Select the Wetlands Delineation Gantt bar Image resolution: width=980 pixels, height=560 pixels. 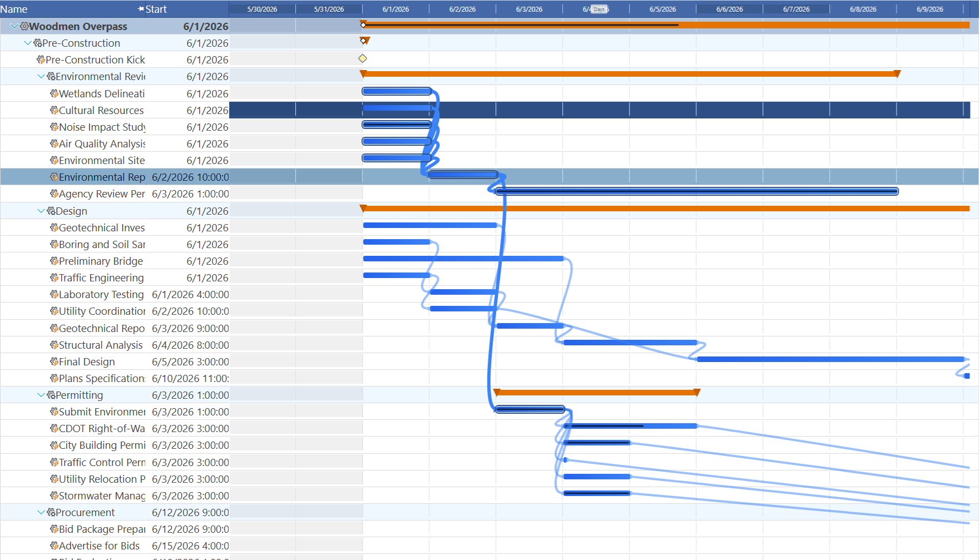[x=397, y=91]
